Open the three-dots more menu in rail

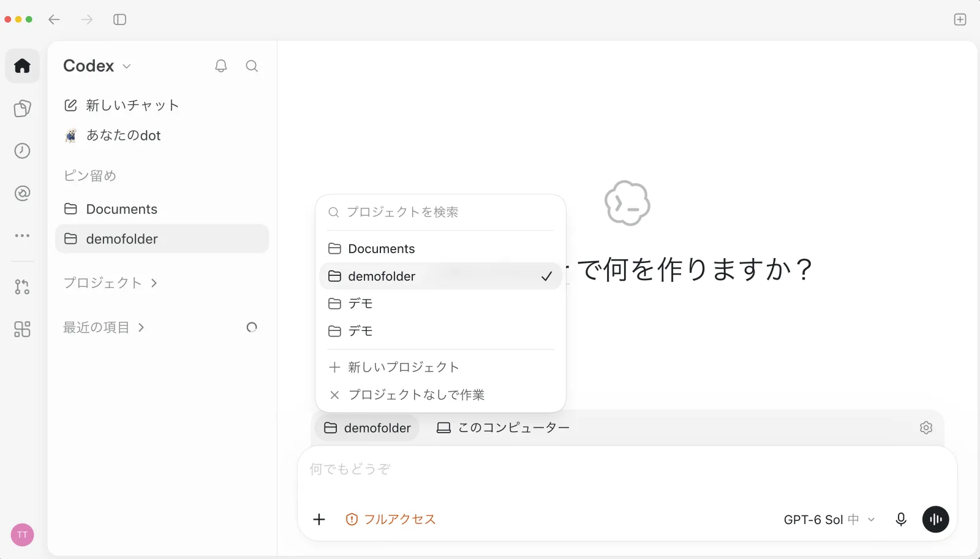23,235
